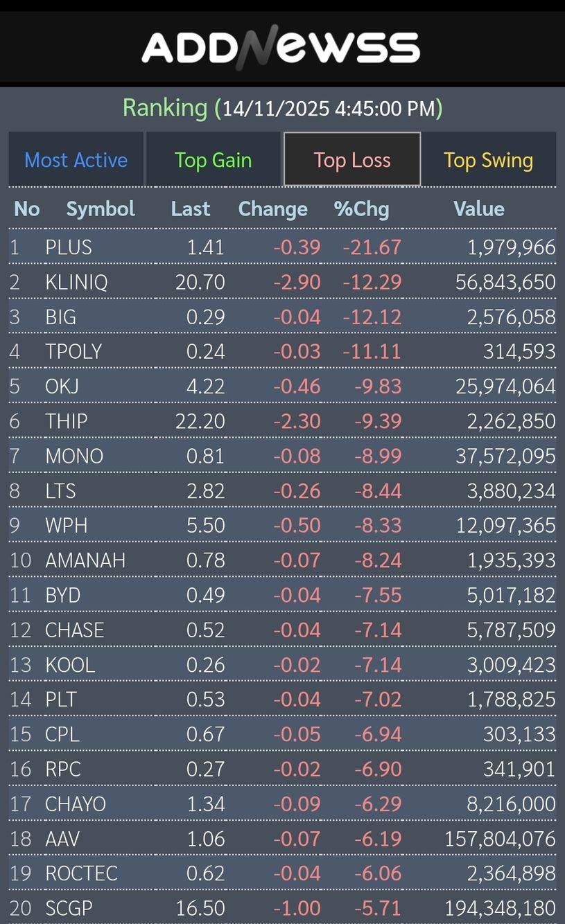Show the Top Swing tab
Image resolution: width=565 pixels, height=924 pixels.
[x=488, y=160]
